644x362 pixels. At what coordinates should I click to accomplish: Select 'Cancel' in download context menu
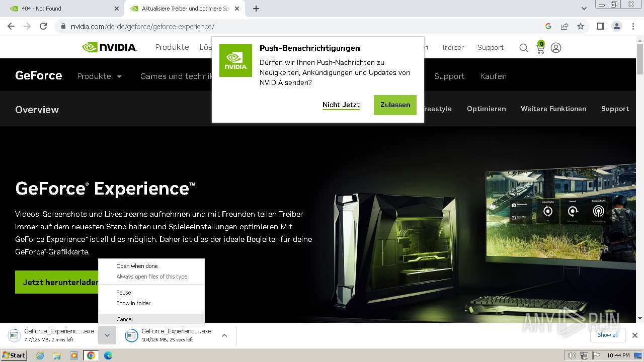tap(151, 319)
